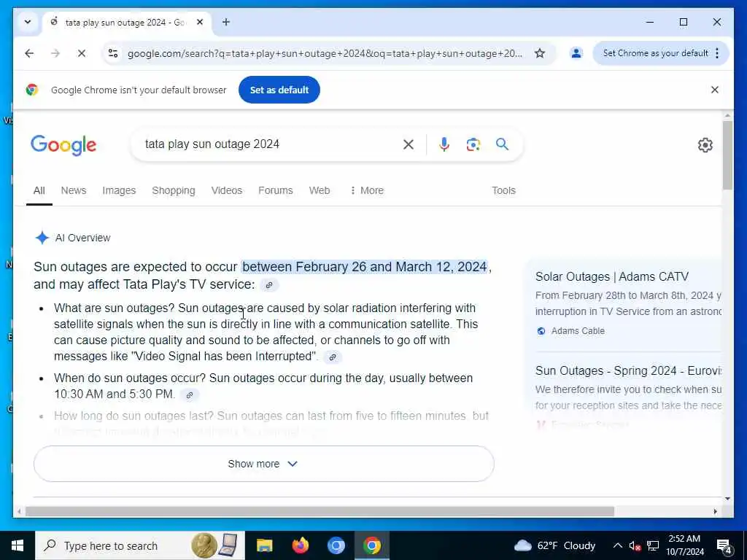Click the Windows taskbar search box
The image size is (747, 560).
point(140,545)
